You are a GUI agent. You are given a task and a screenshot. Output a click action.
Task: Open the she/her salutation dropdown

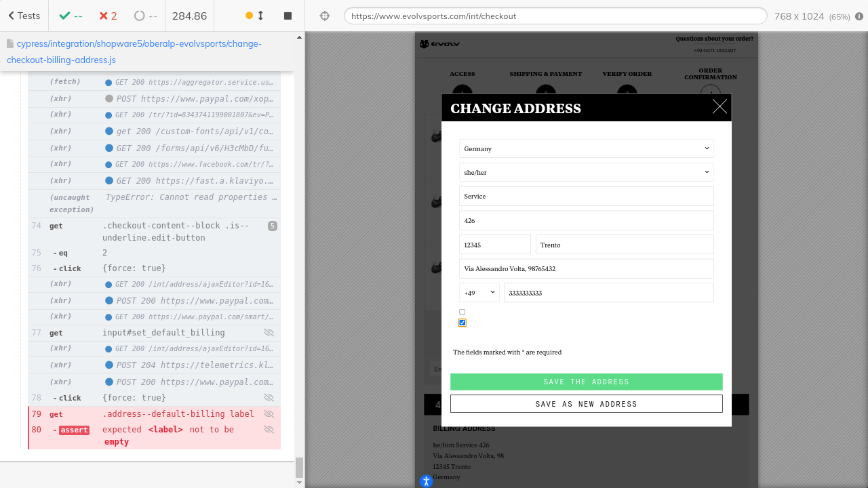tap(586, 172)
